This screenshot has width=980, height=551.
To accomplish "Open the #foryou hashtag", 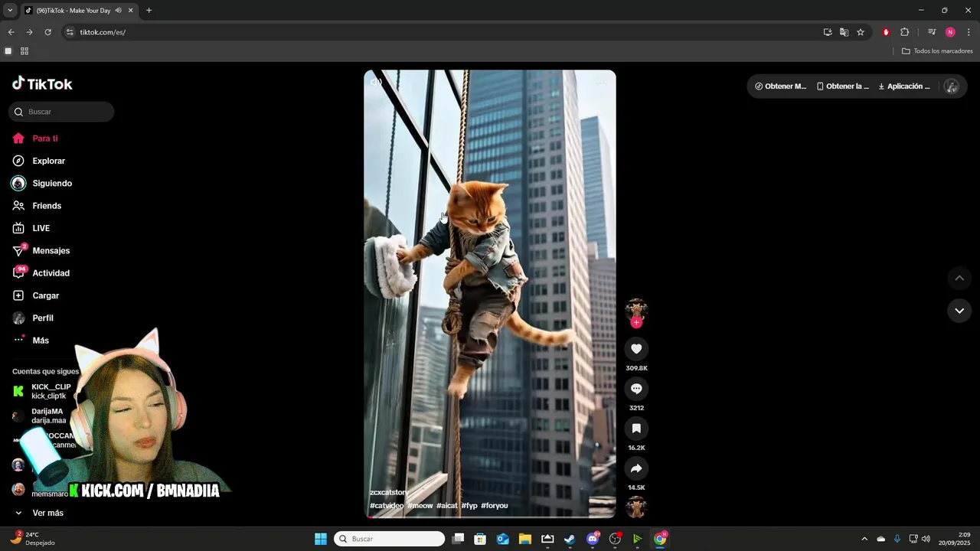I will pos(495,506).
